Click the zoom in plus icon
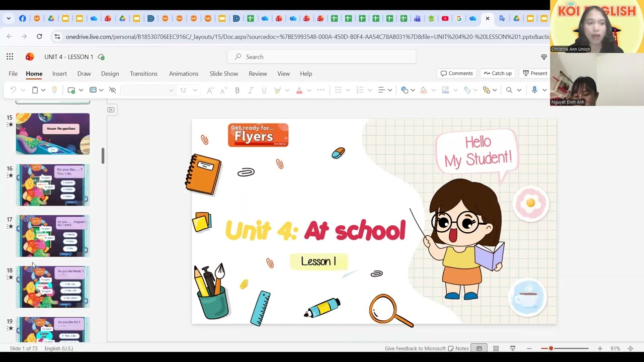This screenshot has width=644, height=362. (x=600, y=348)
